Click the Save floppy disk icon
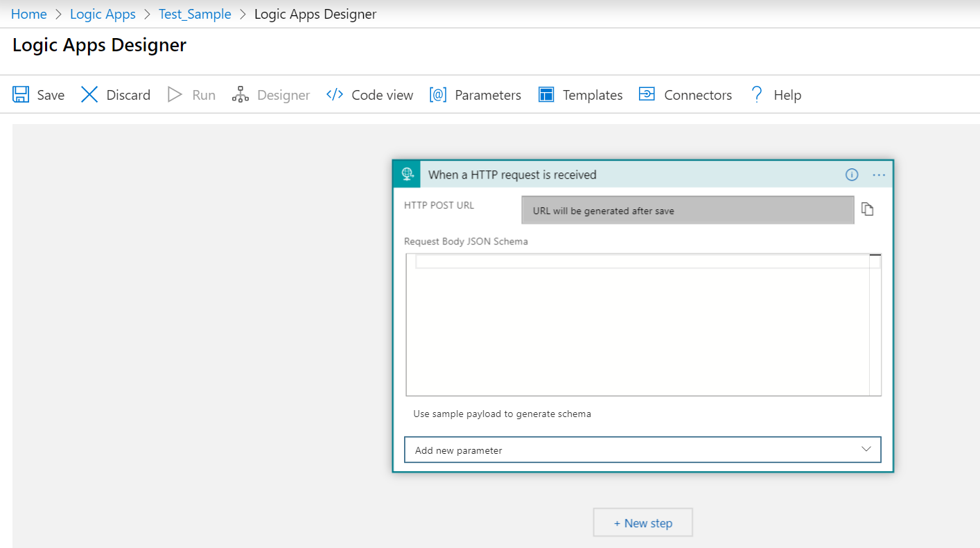This screenshot has height=548, width=980. [21, 95]
